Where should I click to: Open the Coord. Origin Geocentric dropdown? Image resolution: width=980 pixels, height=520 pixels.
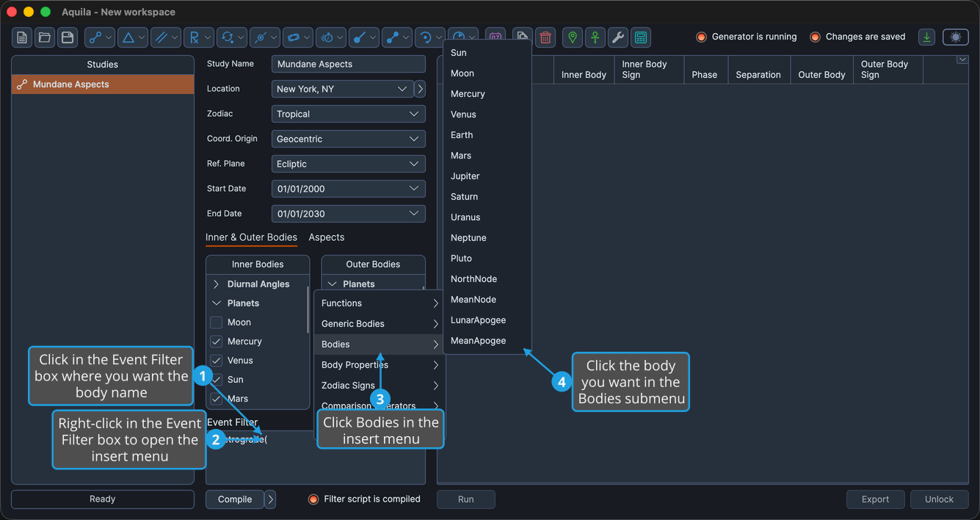349,139
